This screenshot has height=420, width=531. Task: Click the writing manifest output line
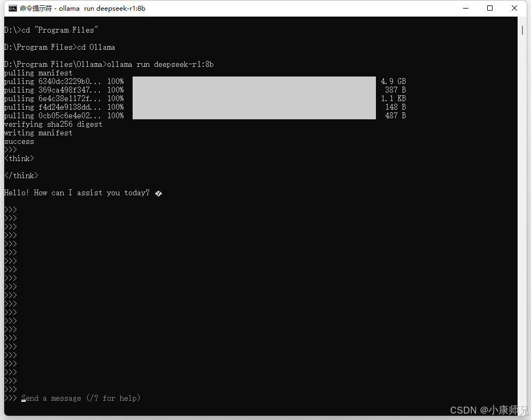pyautogui.click(x=37, y=132)
